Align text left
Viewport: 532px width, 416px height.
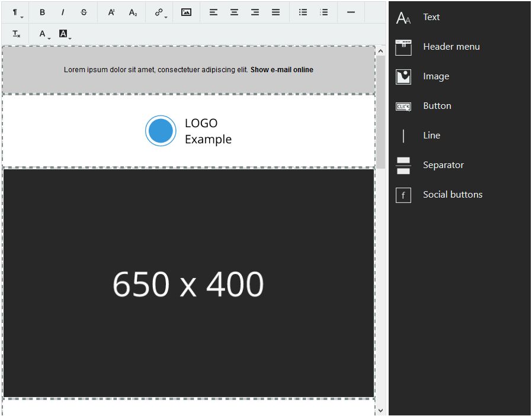tap(213, 12)
